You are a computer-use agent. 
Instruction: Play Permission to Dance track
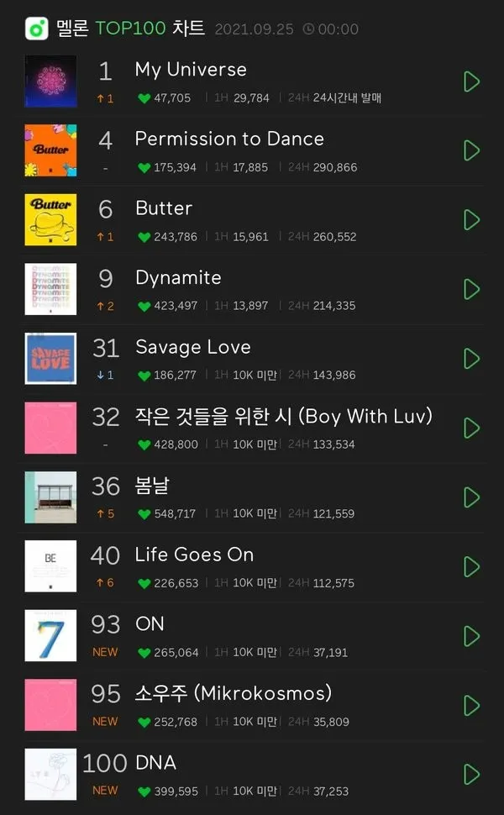(x=471, y=150)
